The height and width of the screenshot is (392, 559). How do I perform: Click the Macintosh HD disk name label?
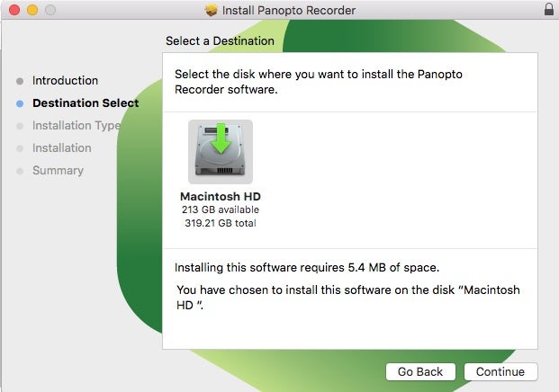pyautogui.click(x=221, y=197)
